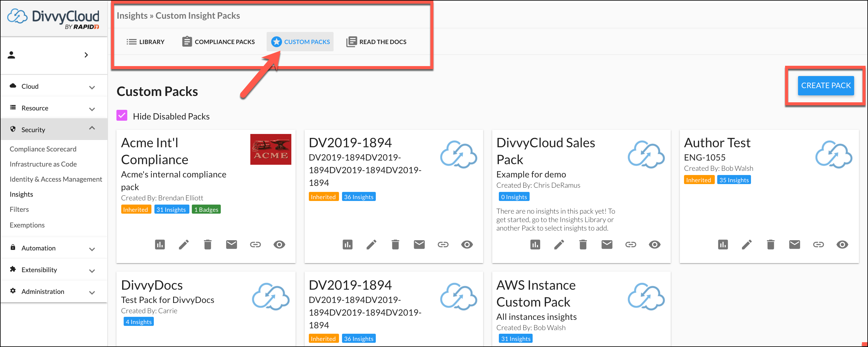Click the user profile icon
This screenshot has height=347, width=868.
tap(11, 55)
